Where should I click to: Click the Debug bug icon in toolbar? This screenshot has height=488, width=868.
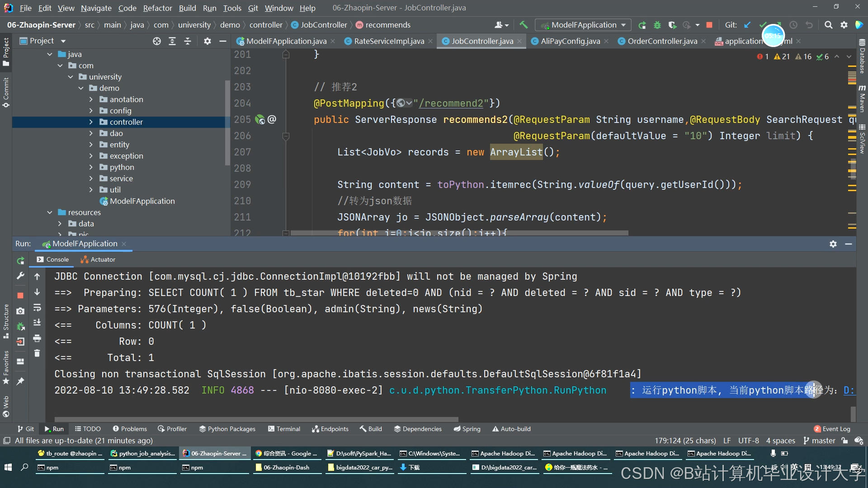(x=657, y=25)
